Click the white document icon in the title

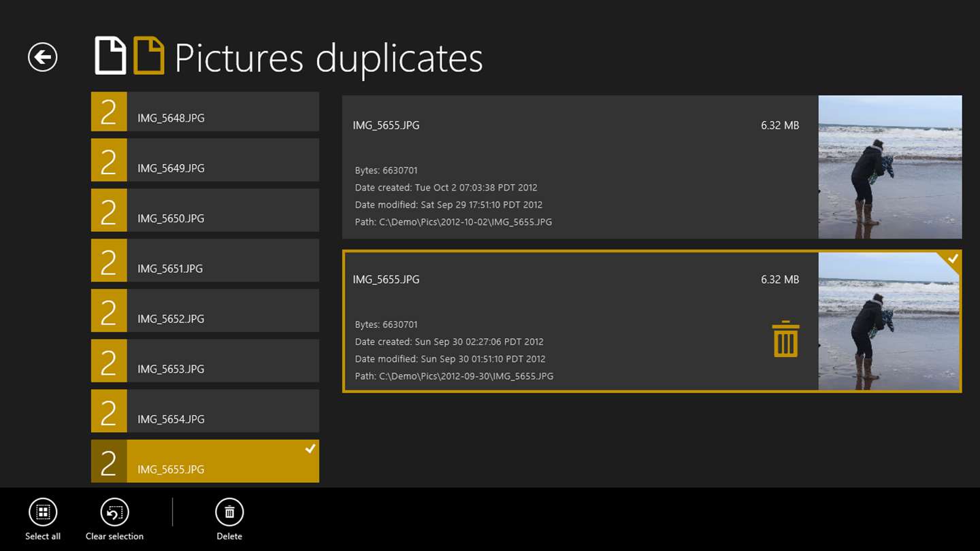click(110, 56)
